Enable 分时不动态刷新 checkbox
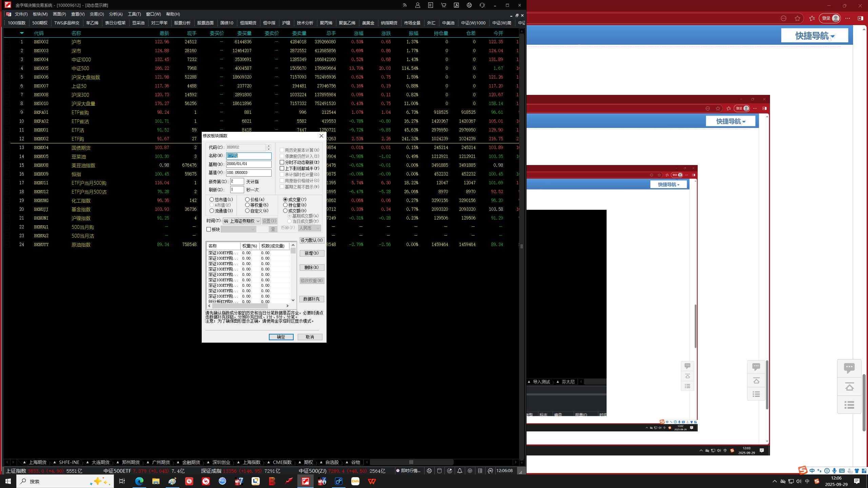 [282, 162]
